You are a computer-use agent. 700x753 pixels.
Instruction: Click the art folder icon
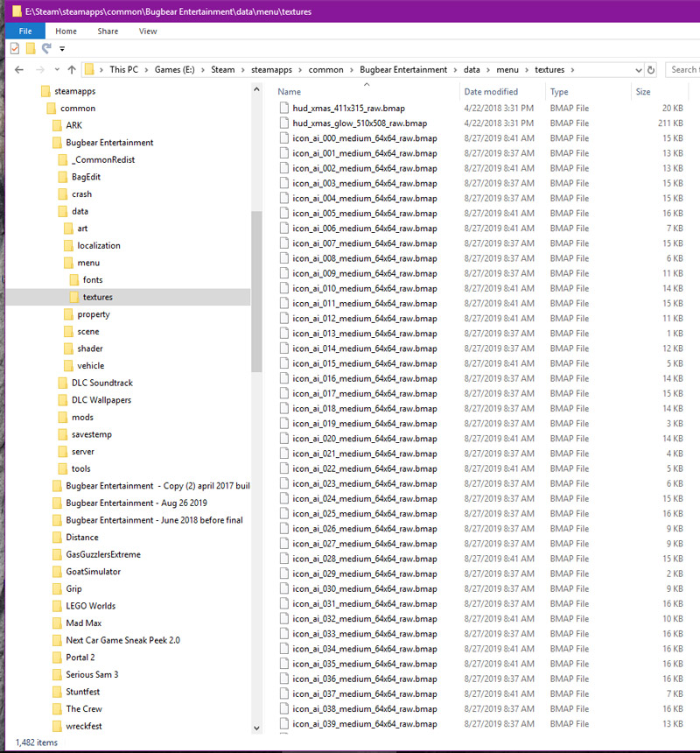coord(68,229)
